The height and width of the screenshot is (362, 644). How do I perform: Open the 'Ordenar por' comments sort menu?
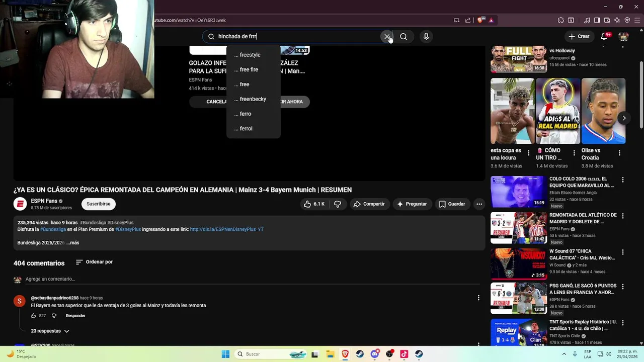[94, 262]
